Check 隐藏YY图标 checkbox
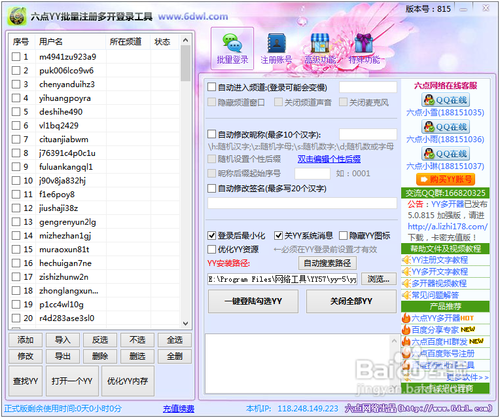The height and width of the screenshot is (418, 500). coord(343,236)
